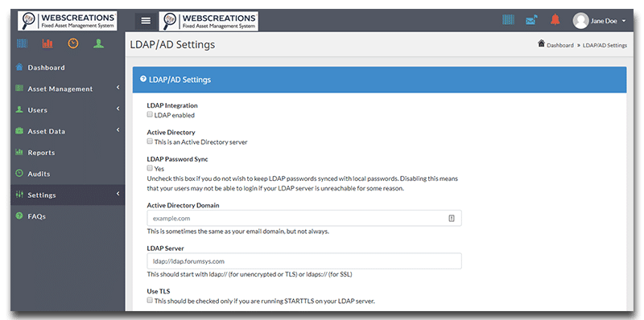Open the mail messages icon in top bar
This screenshot has width=644, height=320.
[x=531, y=19]
